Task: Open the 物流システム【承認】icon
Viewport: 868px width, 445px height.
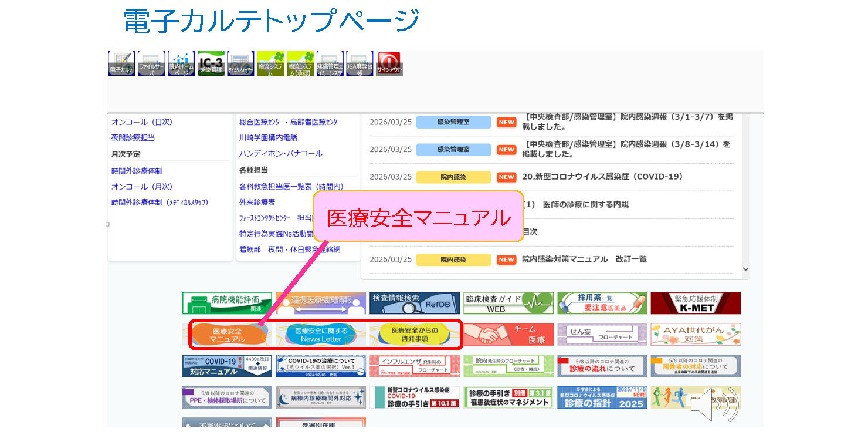Action: click(300, 63)
